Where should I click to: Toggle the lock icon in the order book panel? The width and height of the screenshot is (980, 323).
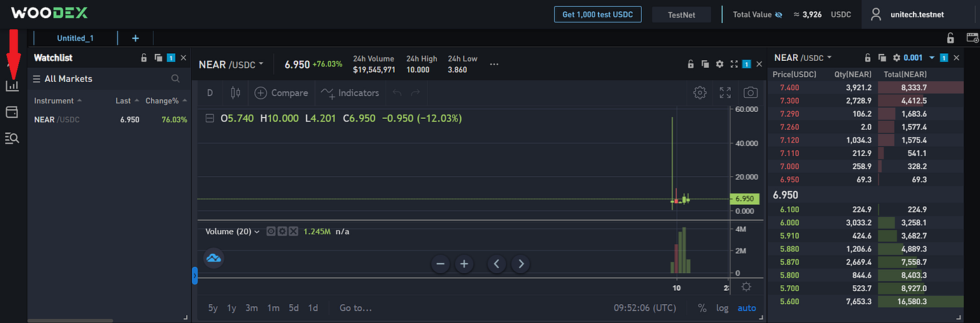coord(867,58)
